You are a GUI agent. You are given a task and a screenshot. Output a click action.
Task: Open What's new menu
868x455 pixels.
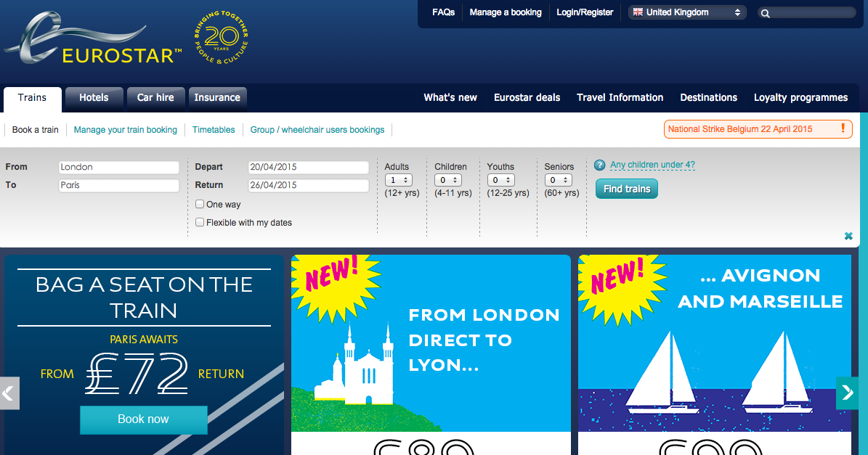(x=450, y=98)
